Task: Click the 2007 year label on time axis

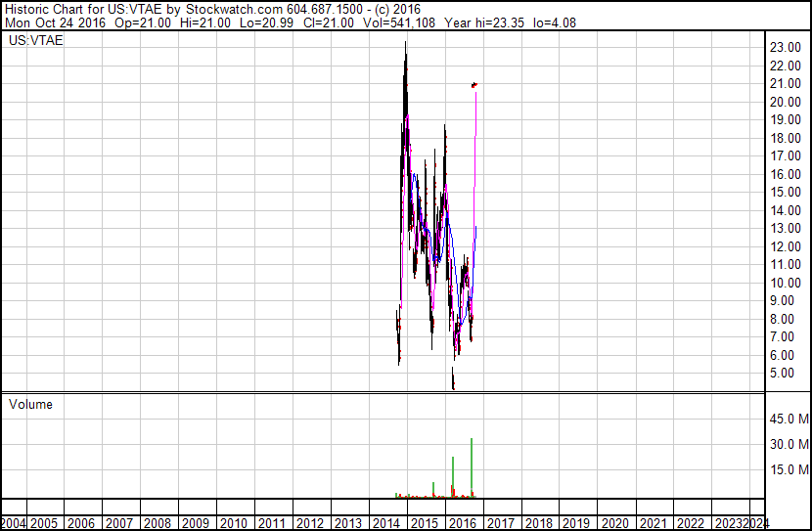Action: point(119,523)
